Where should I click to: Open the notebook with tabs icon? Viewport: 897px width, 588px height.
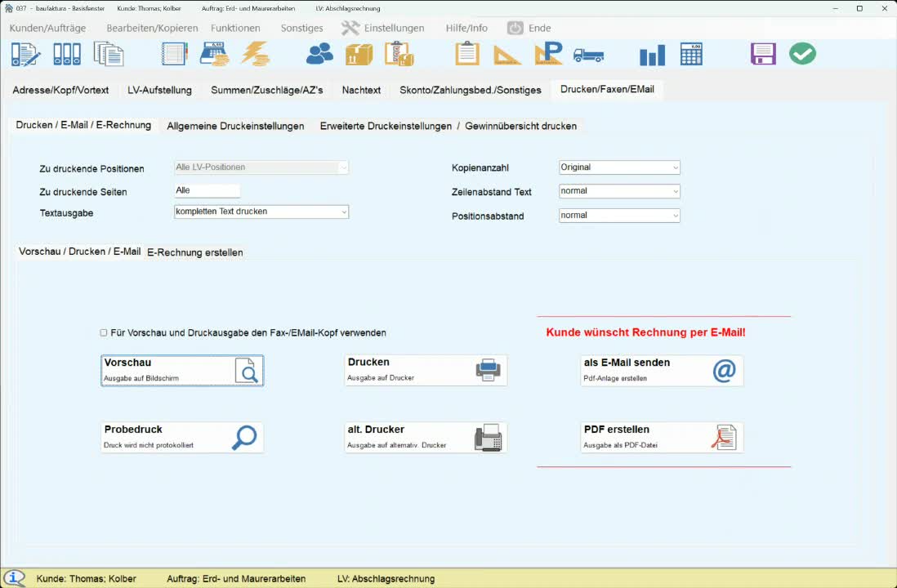(x=175, y=55)
